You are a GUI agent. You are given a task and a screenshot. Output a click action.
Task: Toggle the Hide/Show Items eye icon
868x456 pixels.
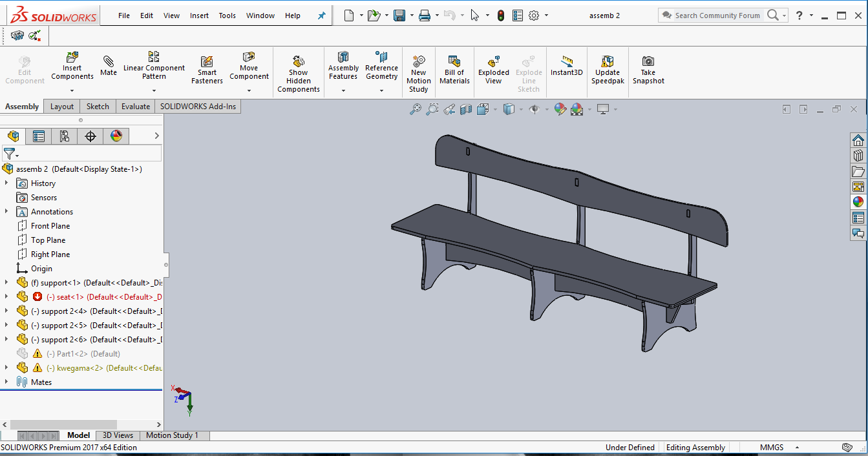[534, 109]
